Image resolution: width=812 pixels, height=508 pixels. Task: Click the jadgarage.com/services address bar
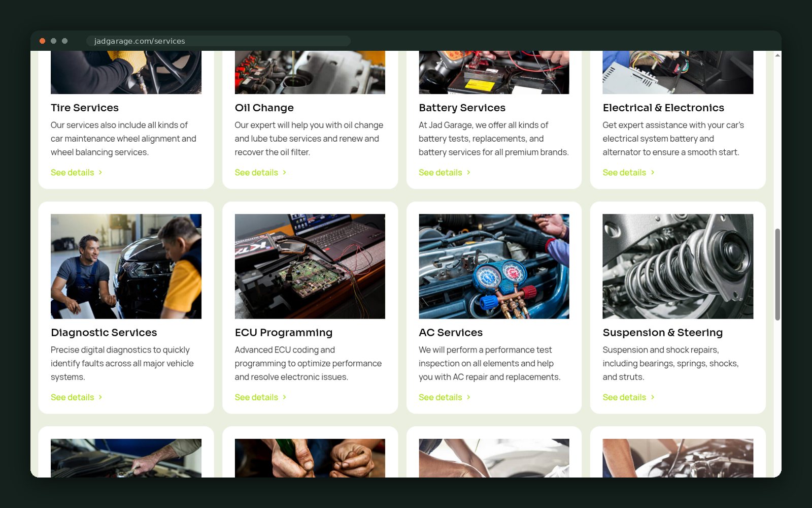pyautogui.click(x=218, y=41)
